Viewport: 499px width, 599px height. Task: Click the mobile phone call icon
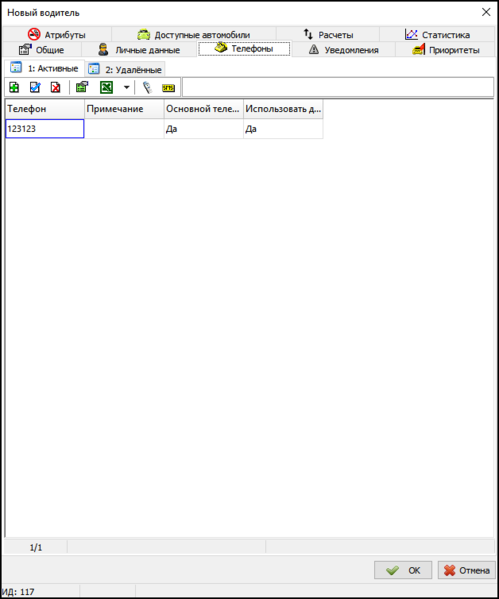(x=147, y=87)
